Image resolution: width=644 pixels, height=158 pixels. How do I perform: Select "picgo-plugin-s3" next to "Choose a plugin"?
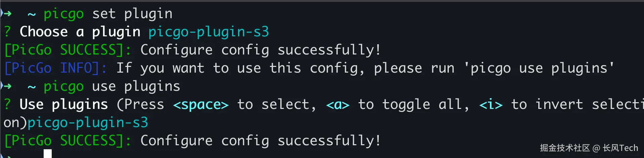(x=209, y=32)
